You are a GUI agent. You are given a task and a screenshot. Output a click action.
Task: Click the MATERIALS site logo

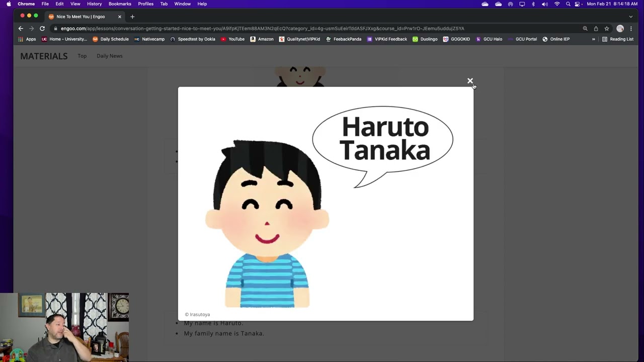pos(44,56)
